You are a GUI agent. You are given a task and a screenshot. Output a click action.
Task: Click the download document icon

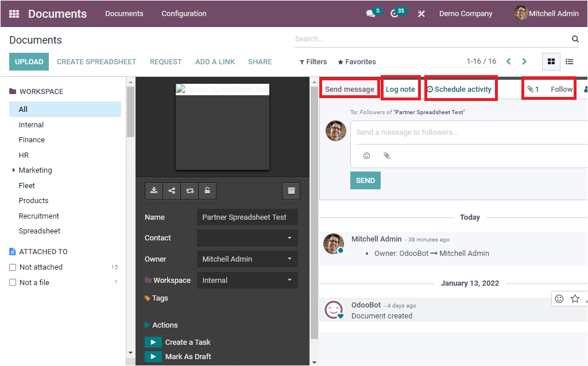click(154, 191)
